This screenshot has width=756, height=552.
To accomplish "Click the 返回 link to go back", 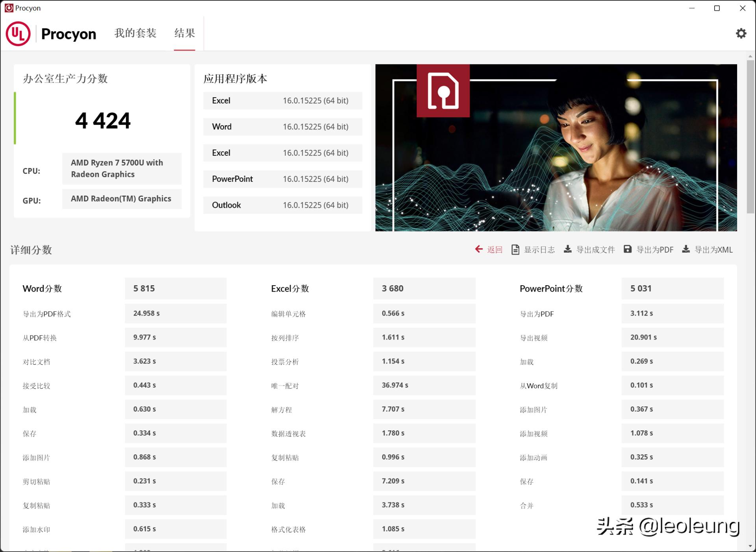I will point(494,249).
